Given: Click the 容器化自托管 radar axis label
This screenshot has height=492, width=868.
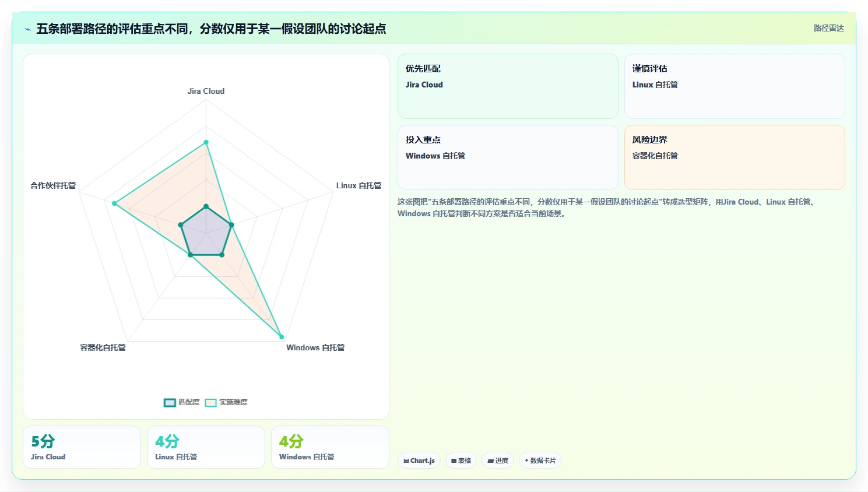Looking at the screenshot, I should (x=103, y=347).
